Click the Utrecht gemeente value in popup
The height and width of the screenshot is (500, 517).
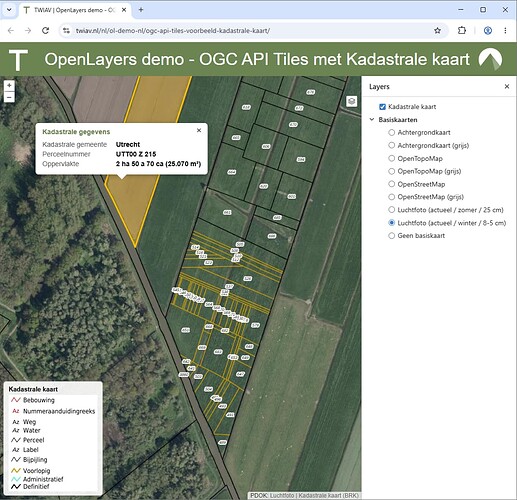click(128, 144)
